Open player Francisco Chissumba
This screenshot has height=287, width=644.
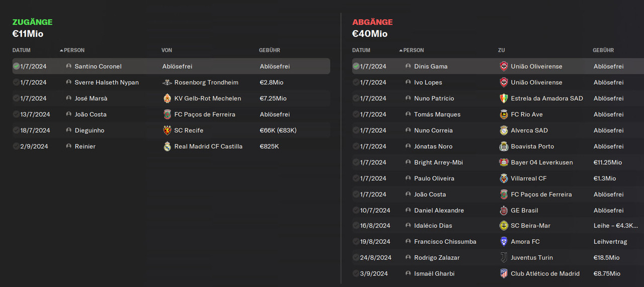(445, 242)
